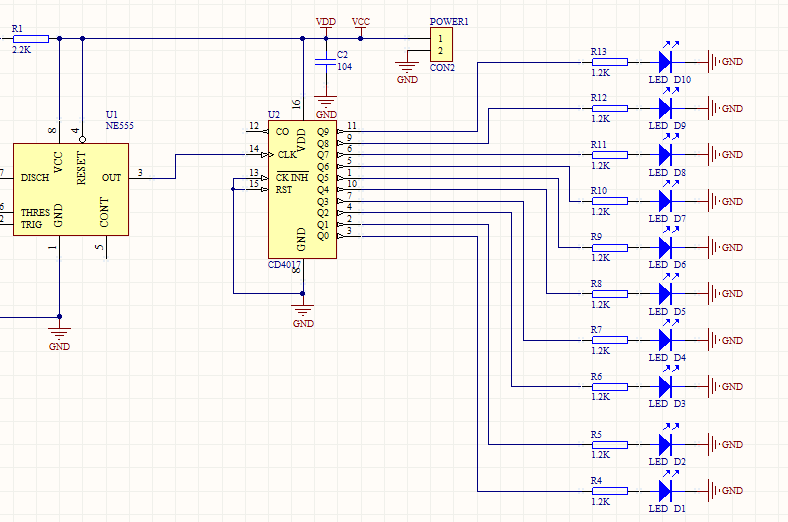Click pin number 3 at NE555 output
The width and height of the screenshot is (788, 522).
tap(140, 172)
